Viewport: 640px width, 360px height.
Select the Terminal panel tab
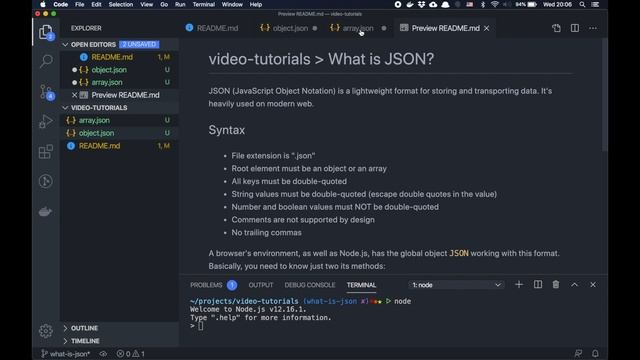click(x=361, y=285)
